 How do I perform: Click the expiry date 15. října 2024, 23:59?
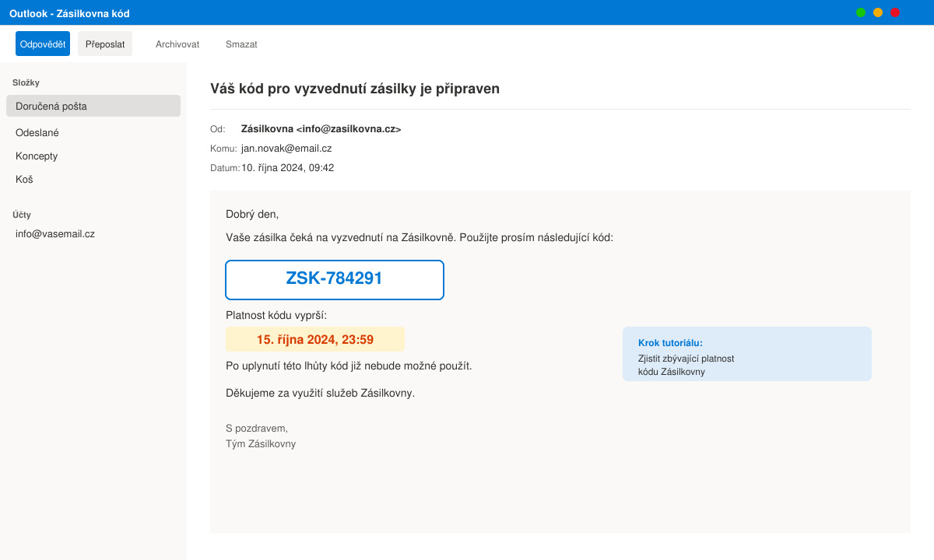(315, 339)
